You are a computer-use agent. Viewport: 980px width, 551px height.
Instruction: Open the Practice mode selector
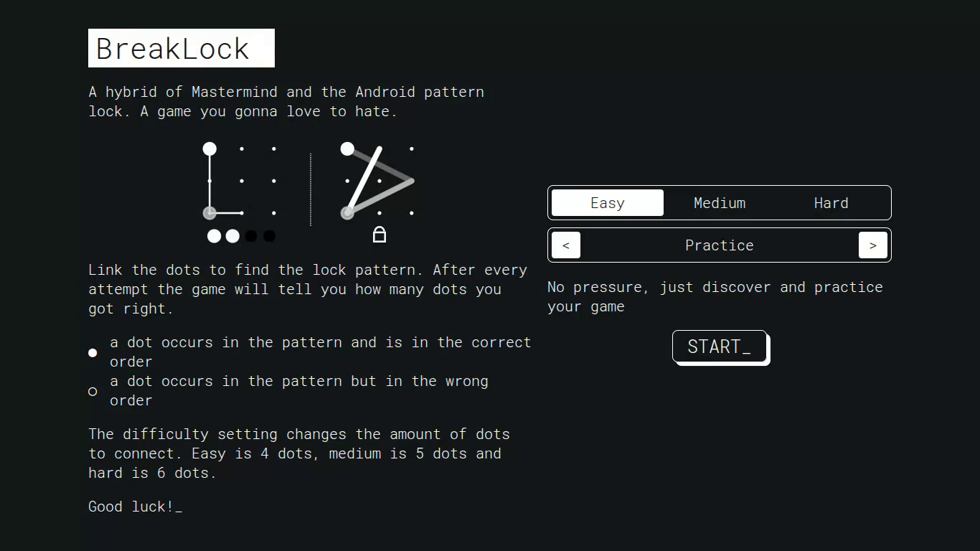coord(720,245)
